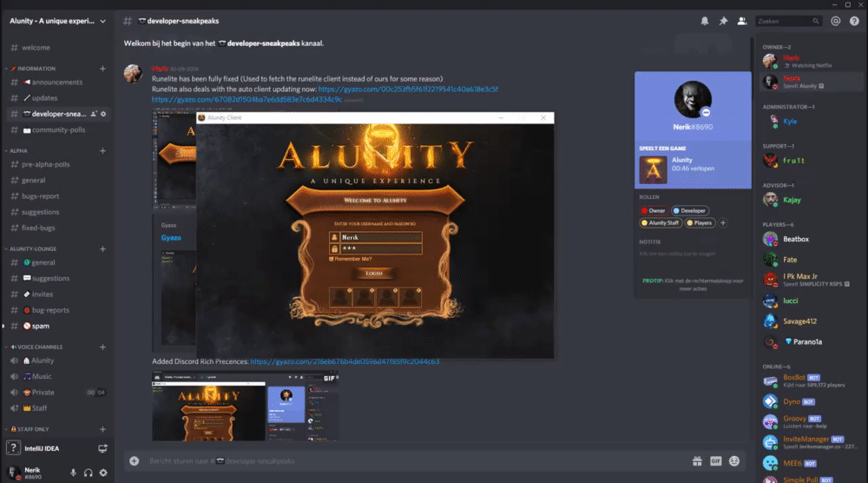Click Gyazo embed title link
Image resolution: width=868 pixels, height=483 pixels.
(171, 238)
